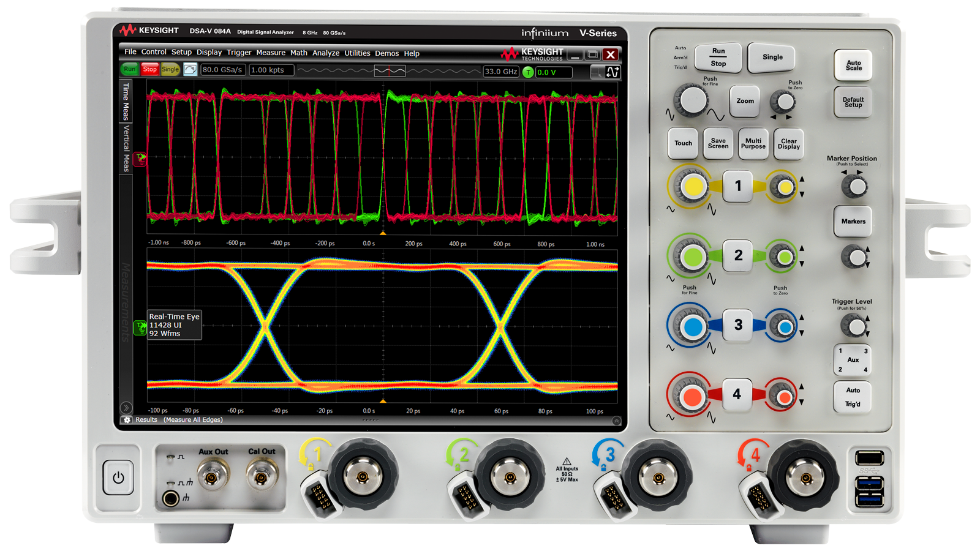Expand the left measurements sidebar chevron

[x=126, y=407]
